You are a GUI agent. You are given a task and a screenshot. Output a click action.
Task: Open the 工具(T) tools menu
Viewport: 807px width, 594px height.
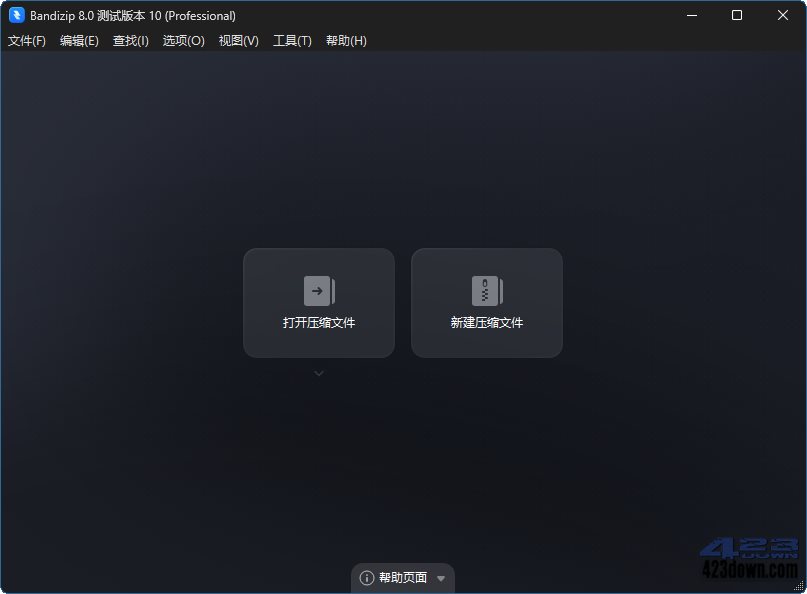point(292,41)
